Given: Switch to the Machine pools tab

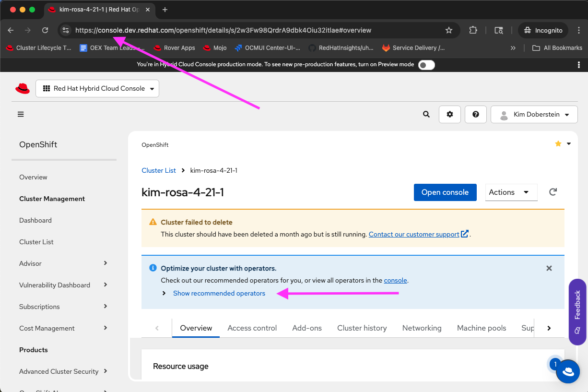Looking at the screenshot, I should (x=482, y=328).
